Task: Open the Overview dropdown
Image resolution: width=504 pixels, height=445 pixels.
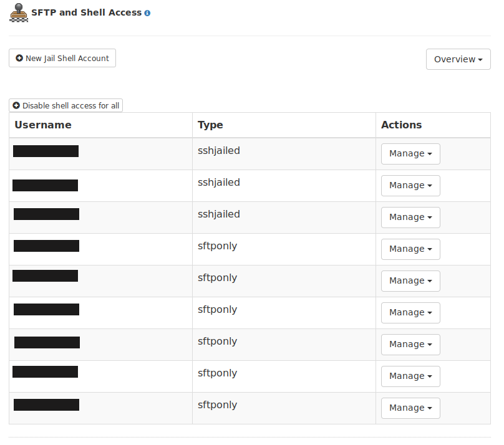Action: click(458, 59)
